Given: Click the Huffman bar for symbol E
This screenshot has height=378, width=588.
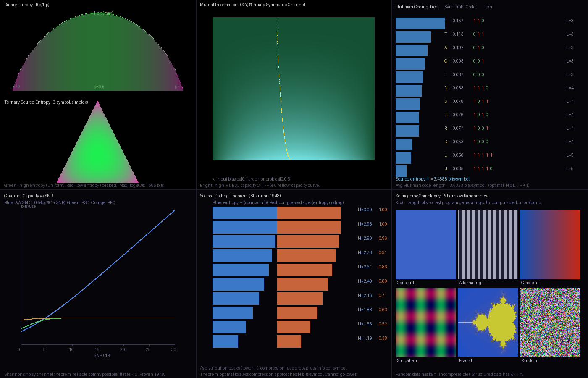Looking at the screenshot, I should click(x=420, y=24).
